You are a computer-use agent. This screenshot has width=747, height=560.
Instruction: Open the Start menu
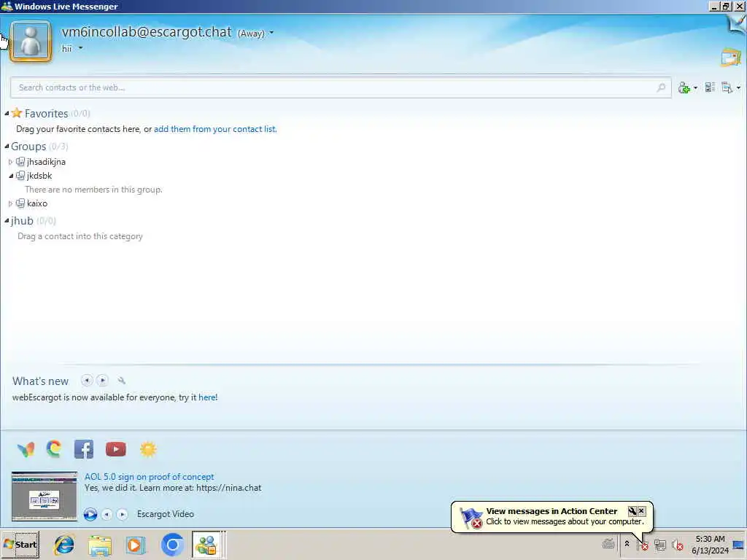coord(20,544)
